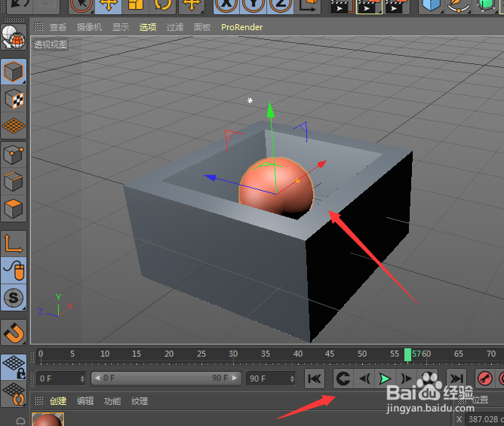This screenshot has width=504, height=426.
Task: Click the preview range slider bar
Action: coord(166,378)
